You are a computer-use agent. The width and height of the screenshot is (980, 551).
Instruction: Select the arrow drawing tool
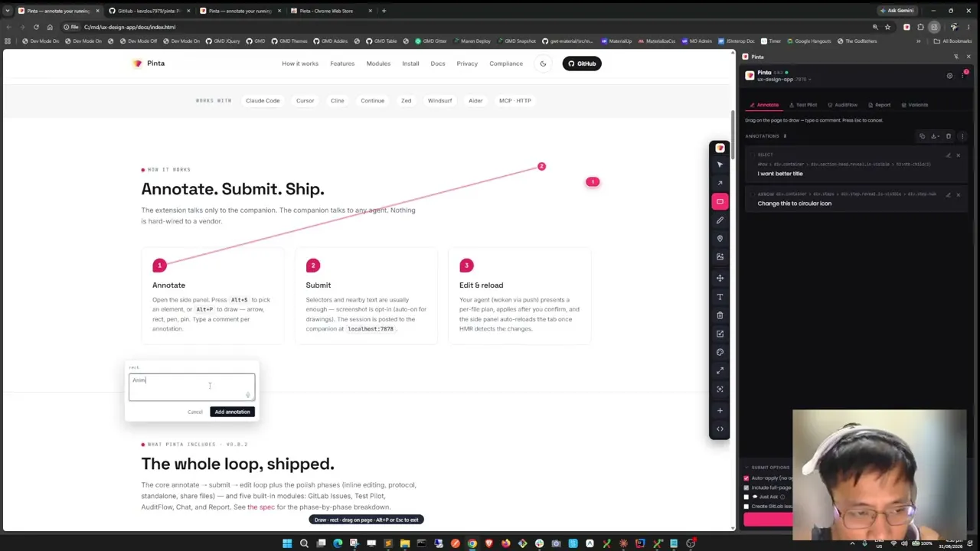(x=720, y=183)
